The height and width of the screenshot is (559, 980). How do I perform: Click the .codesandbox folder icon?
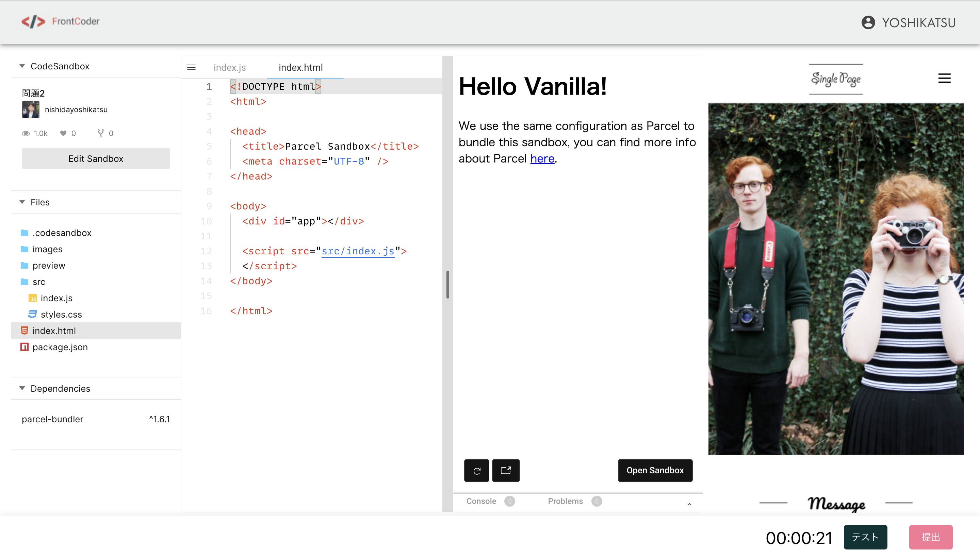click(24, 233)
